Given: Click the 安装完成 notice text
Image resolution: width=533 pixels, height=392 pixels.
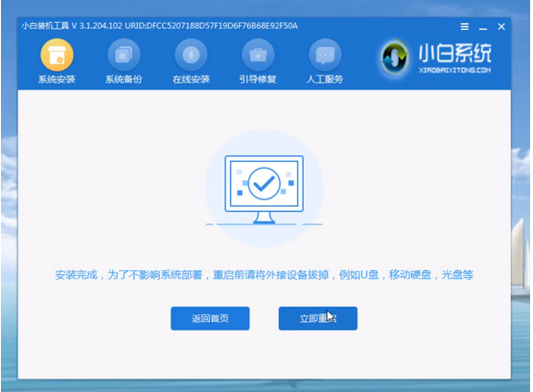Looking at the screenshot, I should pyautogui.click(x=265, y=275).
